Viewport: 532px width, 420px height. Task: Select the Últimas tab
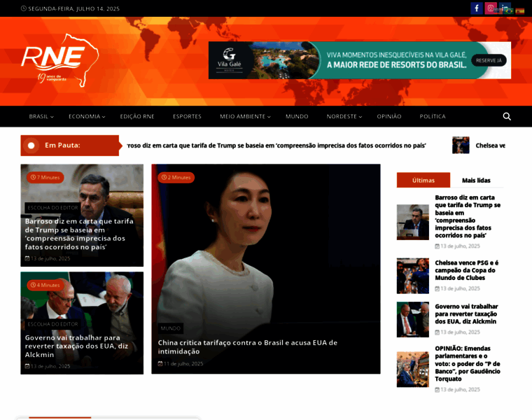click(423, 180)
